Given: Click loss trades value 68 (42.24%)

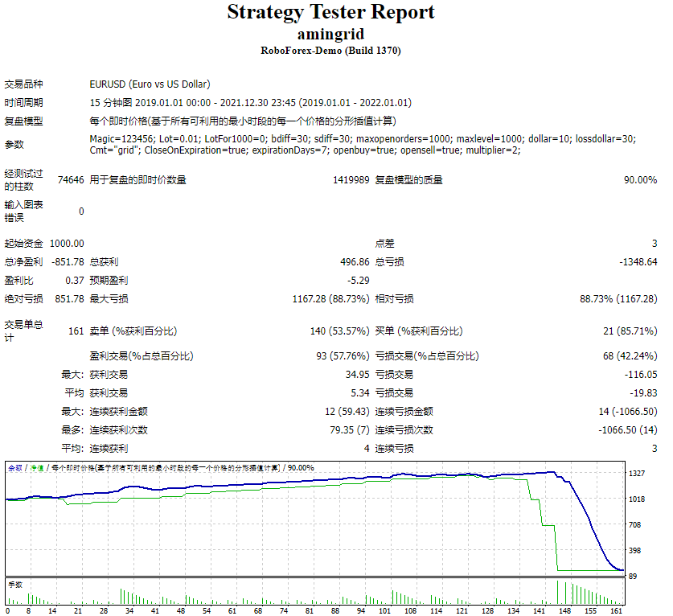Looking at the screenshot, I should tap(630, 356).
